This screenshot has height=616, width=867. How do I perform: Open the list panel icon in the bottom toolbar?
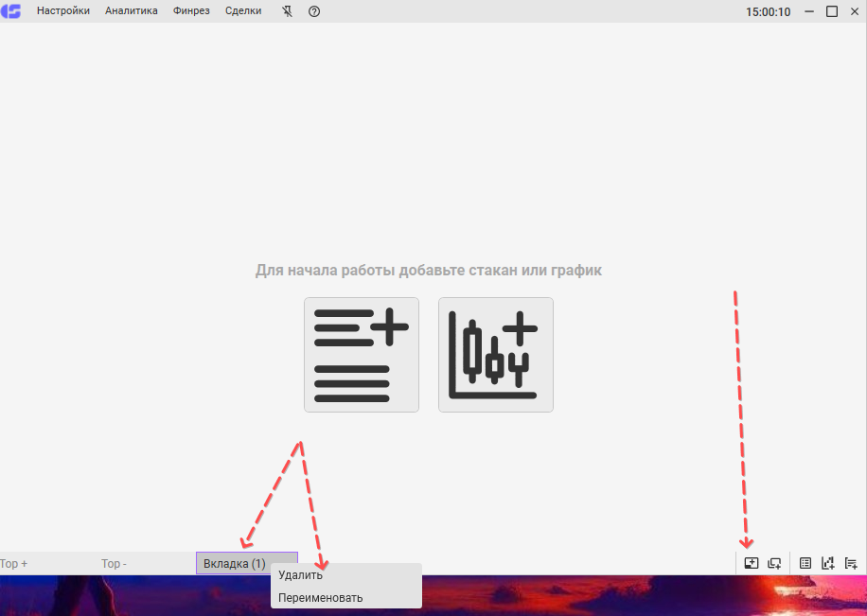(x=805, y=563)
